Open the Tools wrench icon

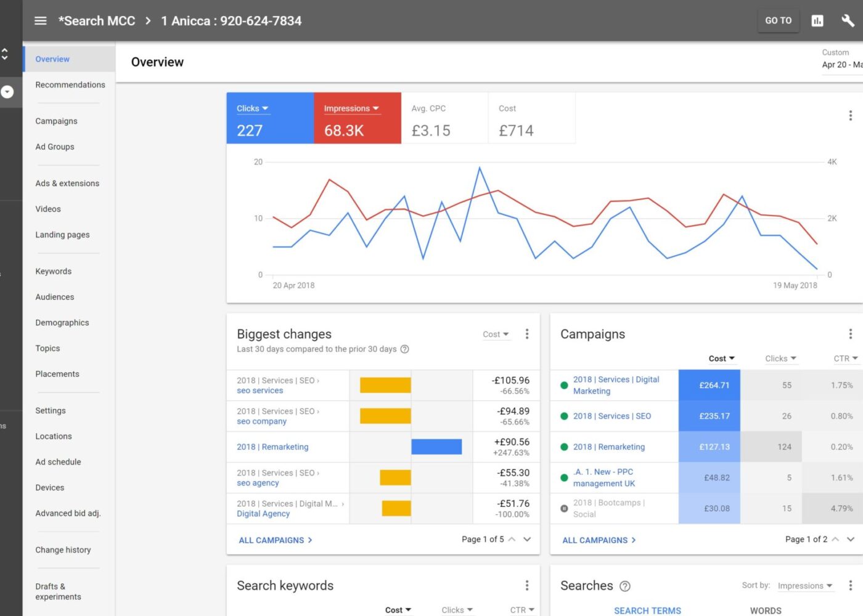pos(848,20)
